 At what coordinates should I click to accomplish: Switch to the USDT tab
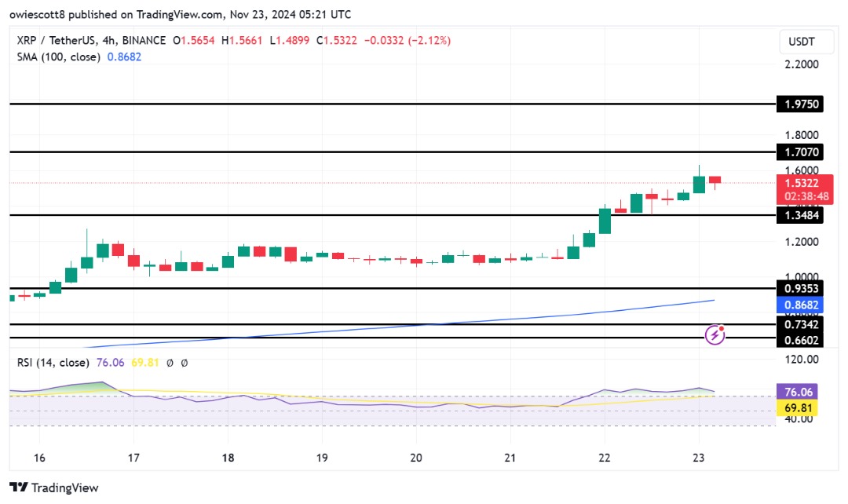[x=806, y=42]
